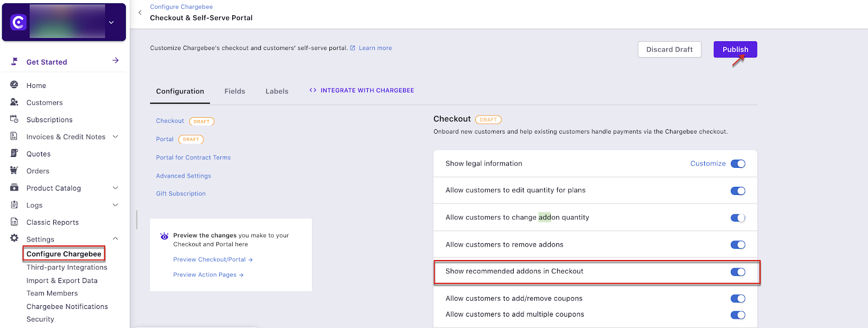
Task: Open Third-party Integrations settings
Action: [67, 267]
